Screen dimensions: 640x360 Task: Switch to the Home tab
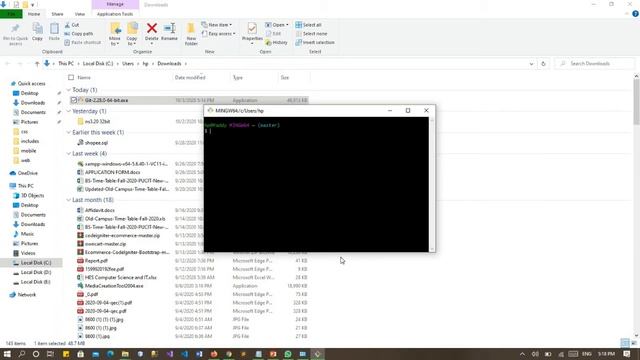pyautogui.click(x=34, y=14)
